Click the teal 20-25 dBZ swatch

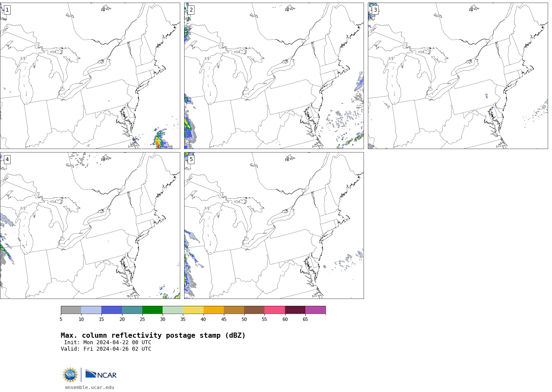pyautogui.click(x=132, y=310)
